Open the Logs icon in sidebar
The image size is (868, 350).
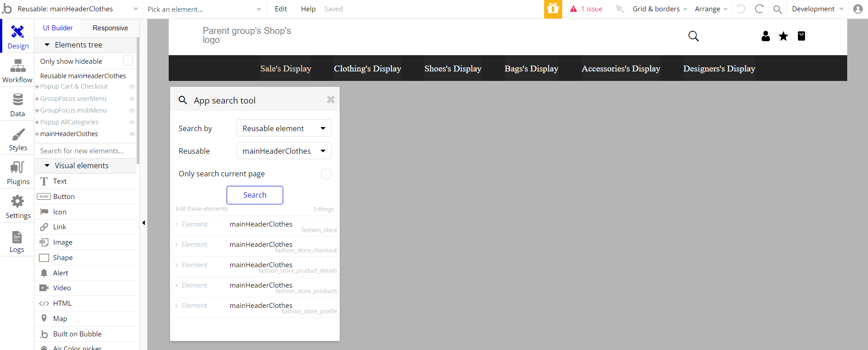click(x=17, y=236)
